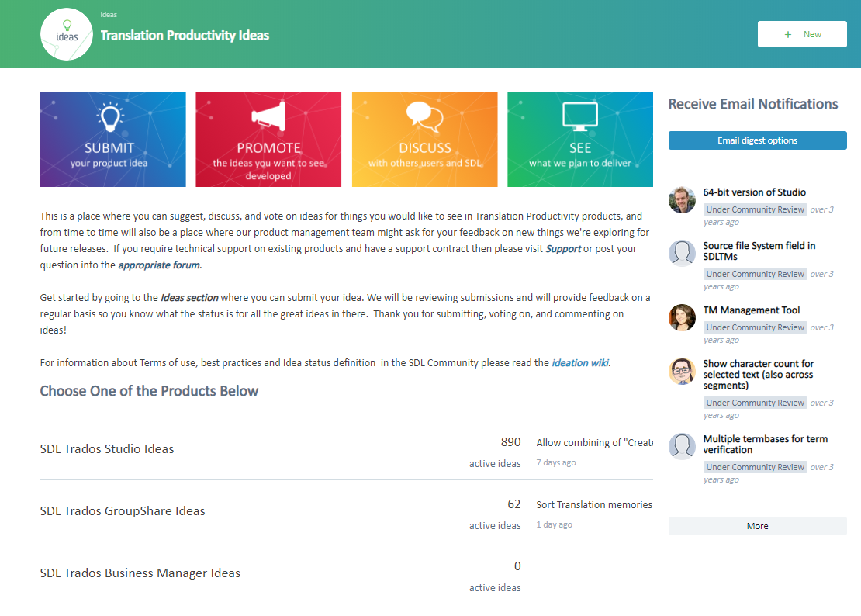Follow the appropriate forum link
861x616 pixels.
point(159,265)
